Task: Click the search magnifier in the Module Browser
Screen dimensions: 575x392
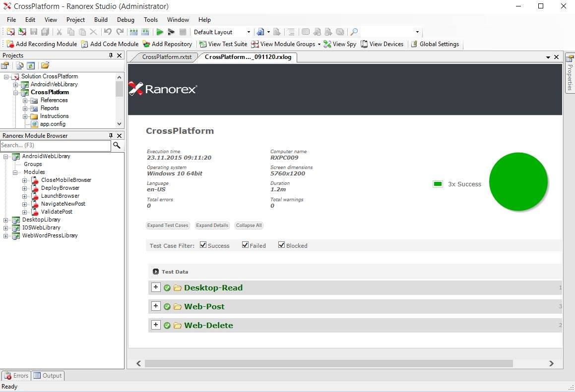Action: 117,145
